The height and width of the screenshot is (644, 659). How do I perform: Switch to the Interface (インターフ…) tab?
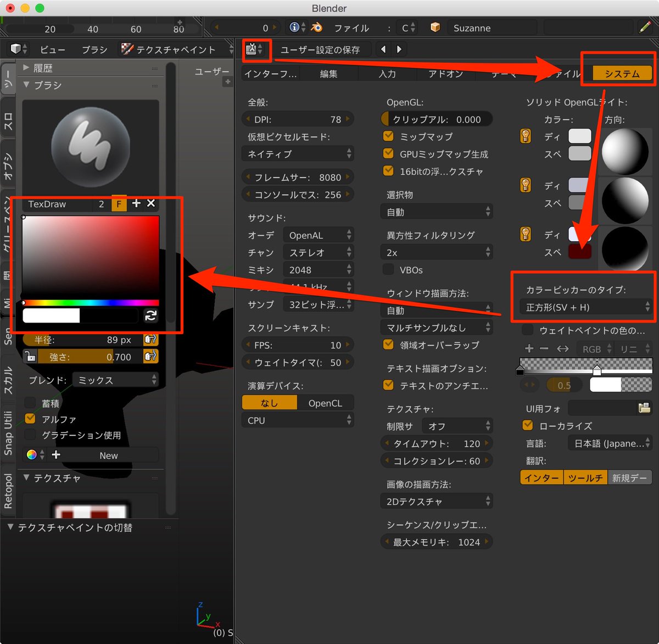coord(271,74)
